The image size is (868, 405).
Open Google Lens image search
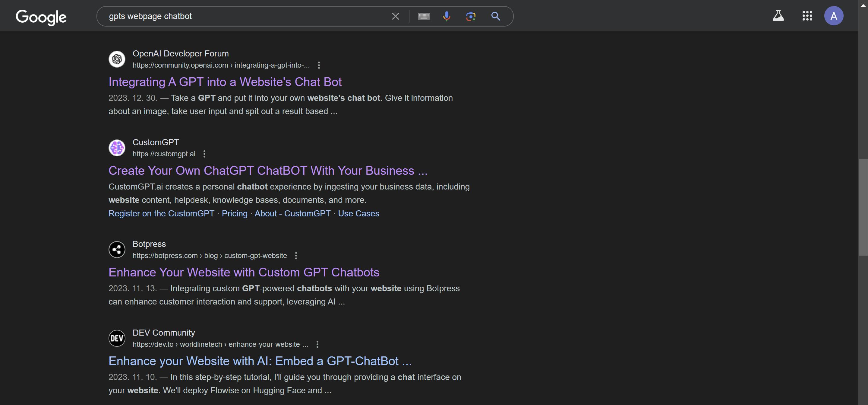click(x=471, y=16)
